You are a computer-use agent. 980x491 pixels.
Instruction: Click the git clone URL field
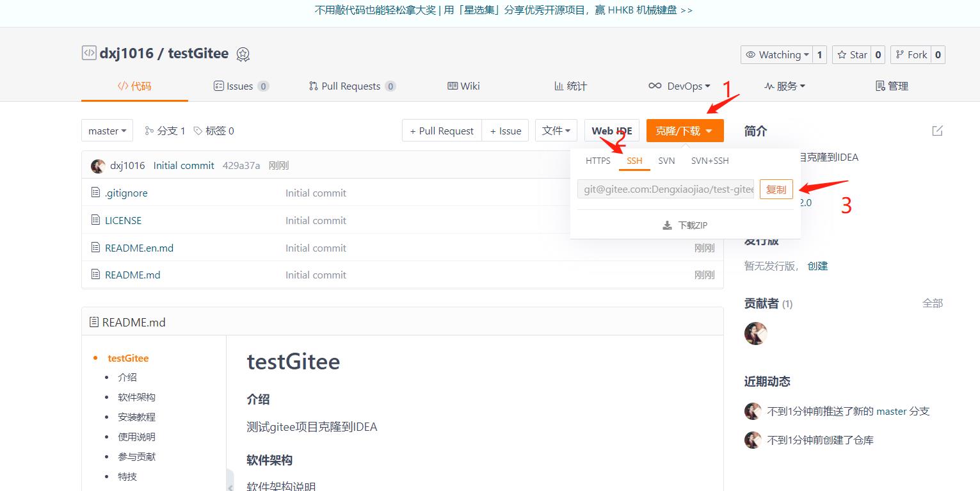(666, 189)
